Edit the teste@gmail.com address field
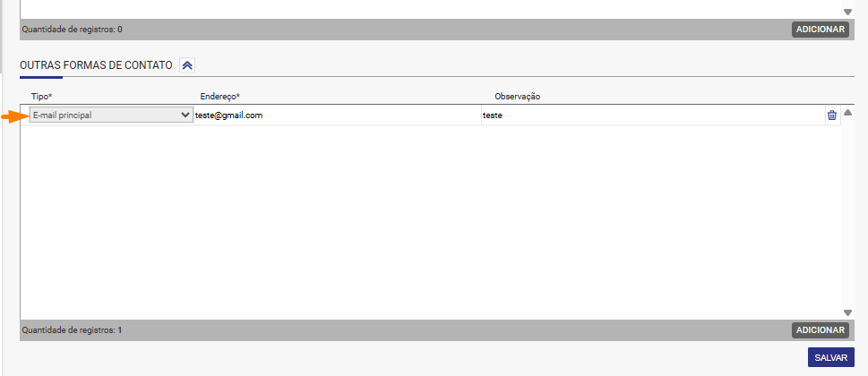This screenshot has width=868, height=376. pyautogui.click(x=337, y=115)
